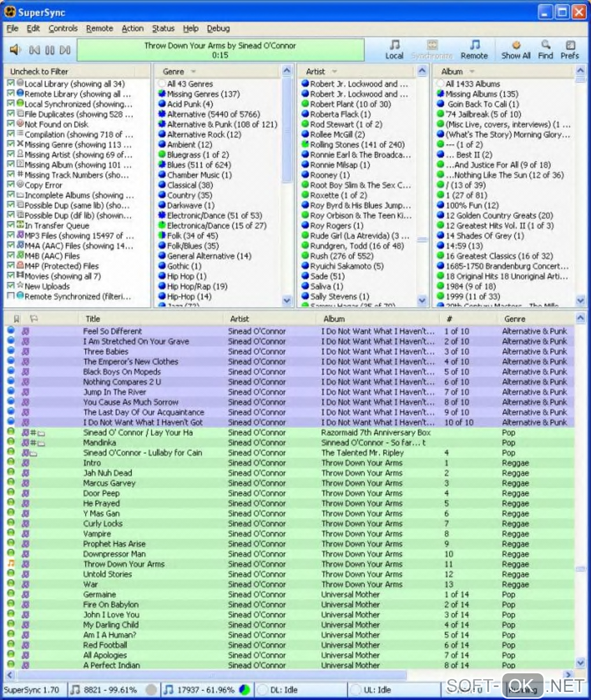The height and width of the screenshot is (700, 591).
Task: Open the Edit menu
Action: (x=34, y=28)
